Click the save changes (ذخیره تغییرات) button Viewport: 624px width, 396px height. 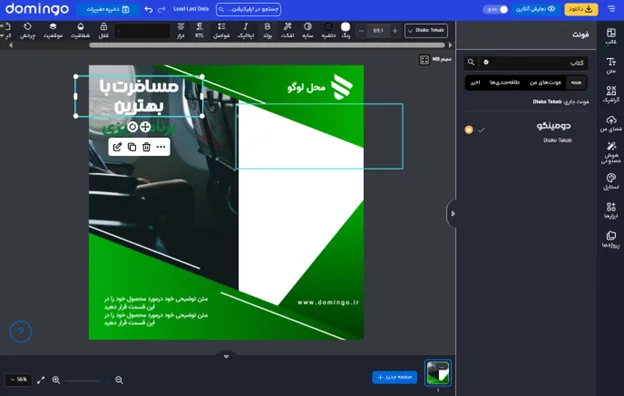point(108,9)
